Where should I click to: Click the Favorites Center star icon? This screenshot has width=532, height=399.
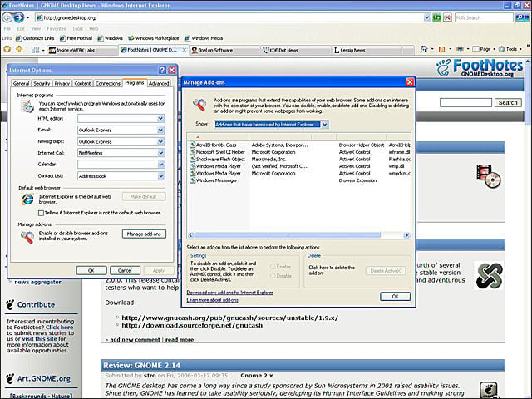(7, 50)
